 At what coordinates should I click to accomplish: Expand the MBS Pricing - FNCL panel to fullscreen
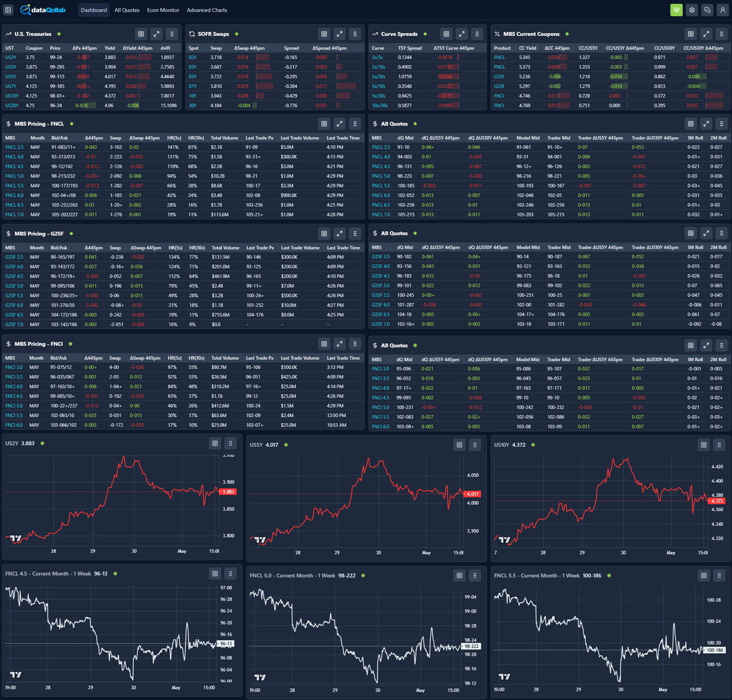tap(340, 124)
